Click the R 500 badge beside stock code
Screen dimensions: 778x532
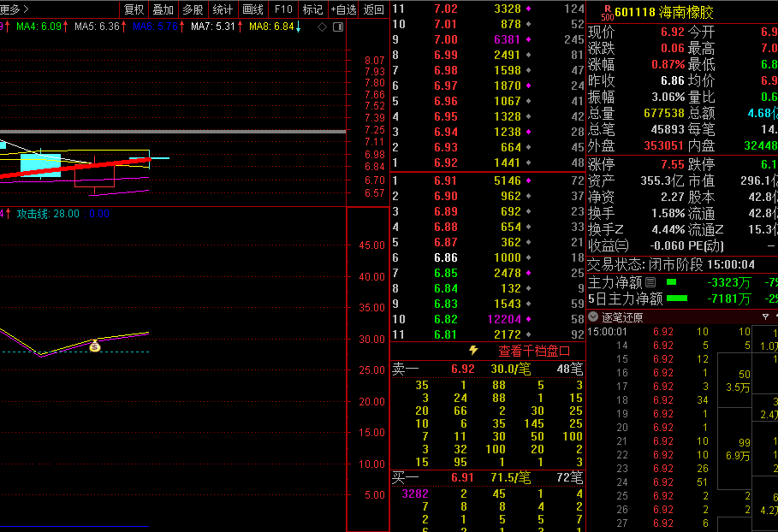click(606, 12)
